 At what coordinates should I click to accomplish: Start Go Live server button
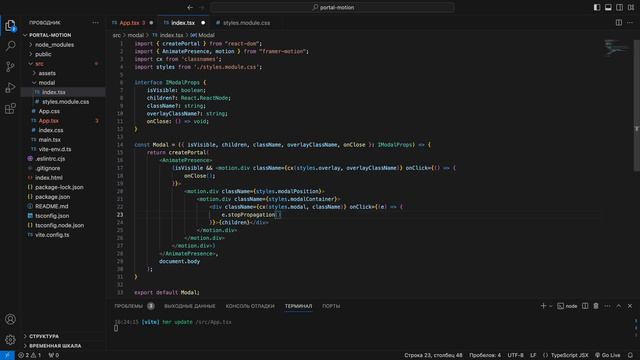[x=607, y=356]
